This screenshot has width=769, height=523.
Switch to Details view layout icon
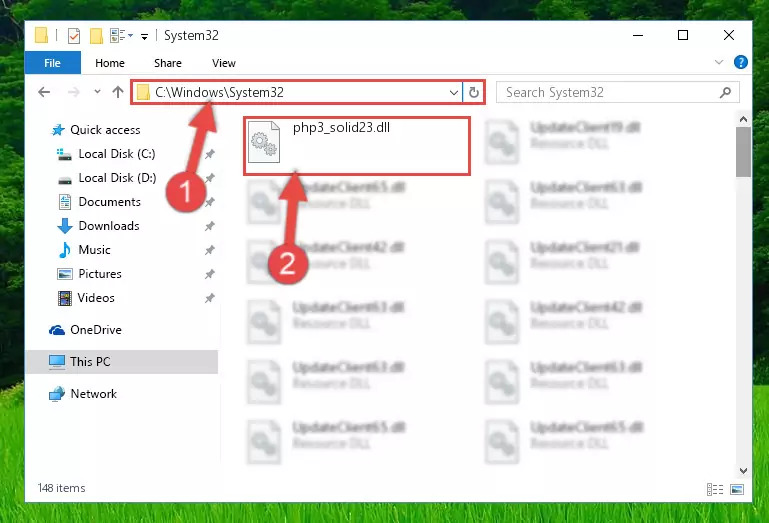715,489
